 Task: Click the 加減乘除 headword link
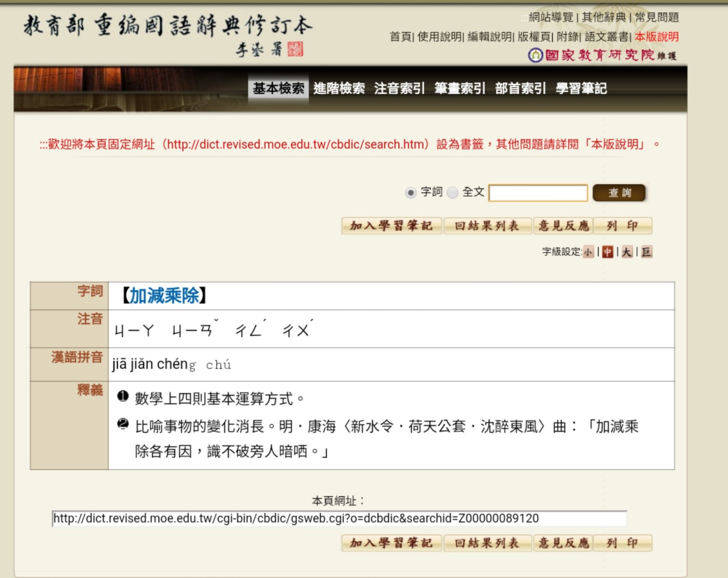[x=164, y=296]
